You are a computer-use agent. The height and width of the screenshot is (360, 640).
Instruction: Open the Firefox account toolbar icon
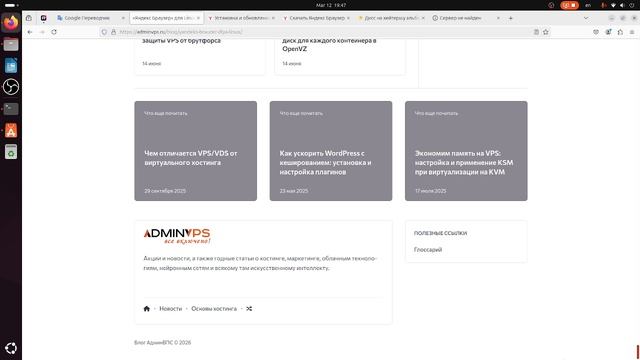pyautogui.click(x=608, y=32)
